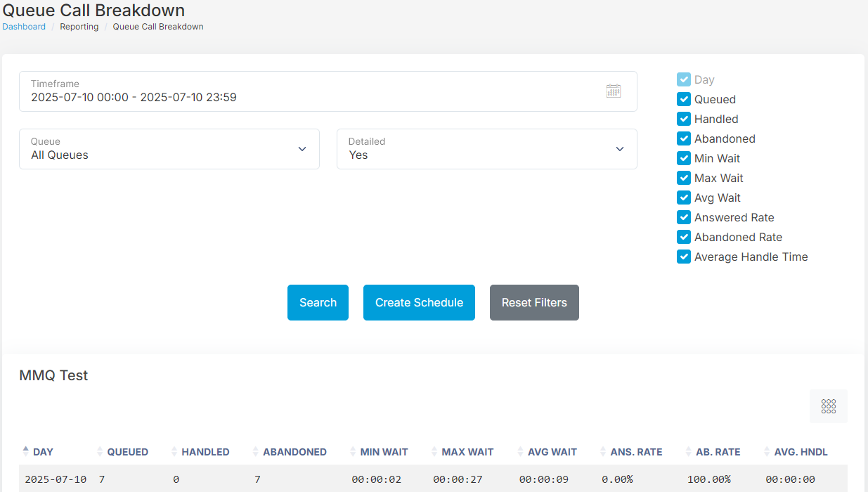Screen dimensions: 868x492
Task: Uncheck the Abandoned Rate checkbox
Action: click(x=684, y=237)
